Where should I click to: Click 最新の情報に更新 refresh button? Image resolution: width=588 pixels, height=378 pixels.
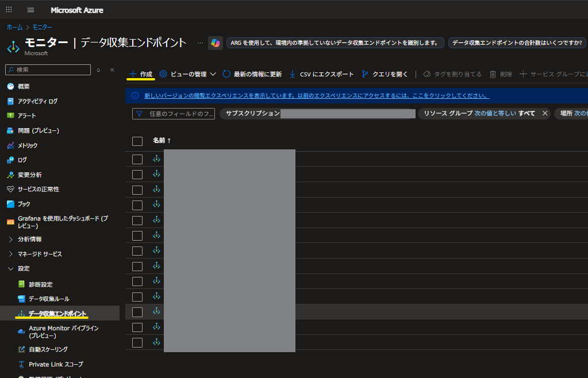[252, 74]
